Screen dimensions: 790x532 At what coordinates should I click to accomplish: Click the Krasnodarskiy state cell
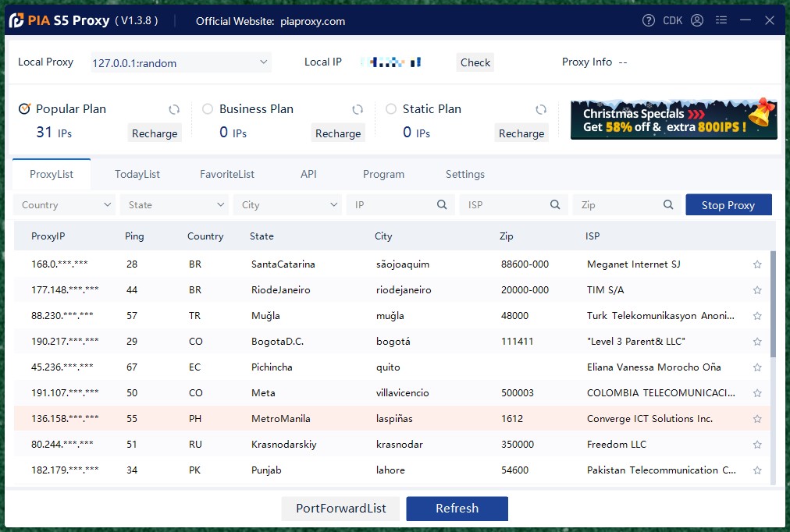pos(283,445)
